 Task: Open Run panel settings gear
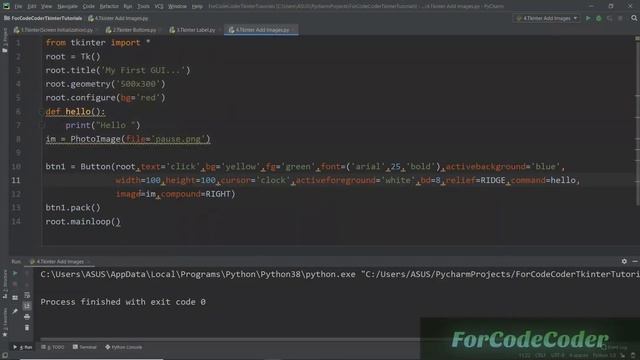[624, 261]
